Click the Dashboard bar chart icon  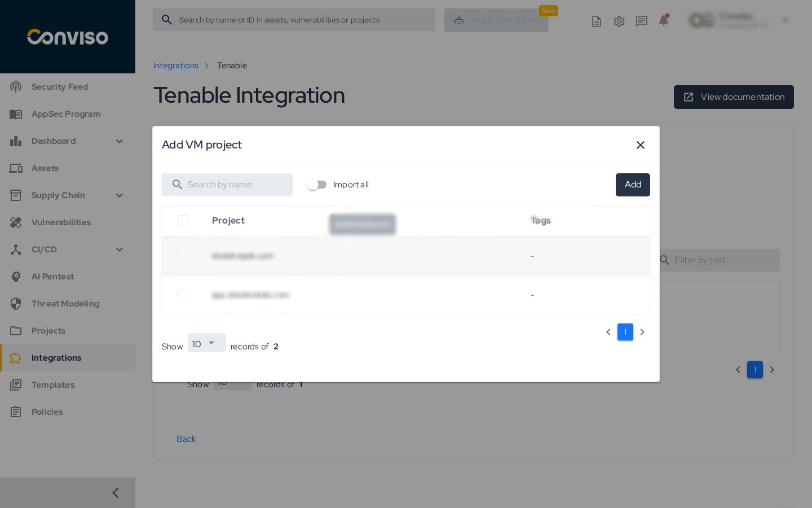point(16,141)
